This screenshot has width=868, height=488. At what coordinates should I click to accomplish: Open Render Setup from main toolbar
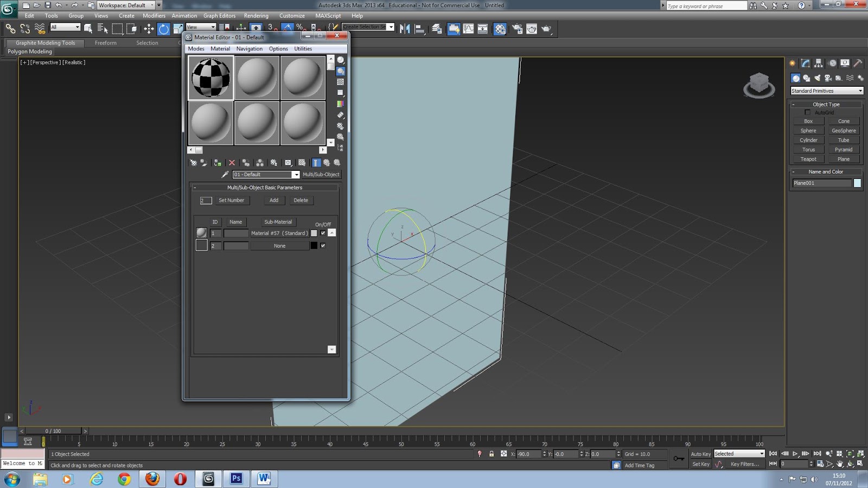517,28
